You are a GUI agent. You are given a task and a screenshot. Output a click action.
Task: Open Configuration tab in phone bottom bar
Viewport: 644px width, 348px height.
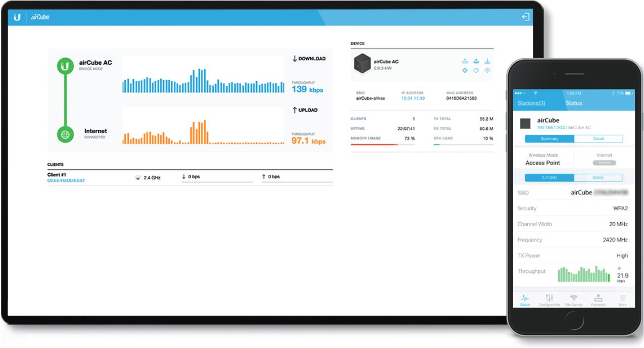point(549,300)
